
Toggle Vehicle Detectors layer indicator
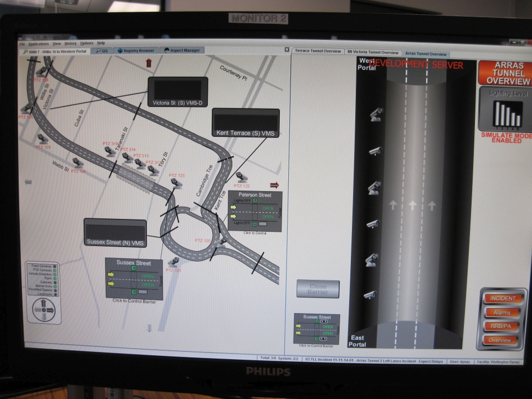click(x=55, y=274)
